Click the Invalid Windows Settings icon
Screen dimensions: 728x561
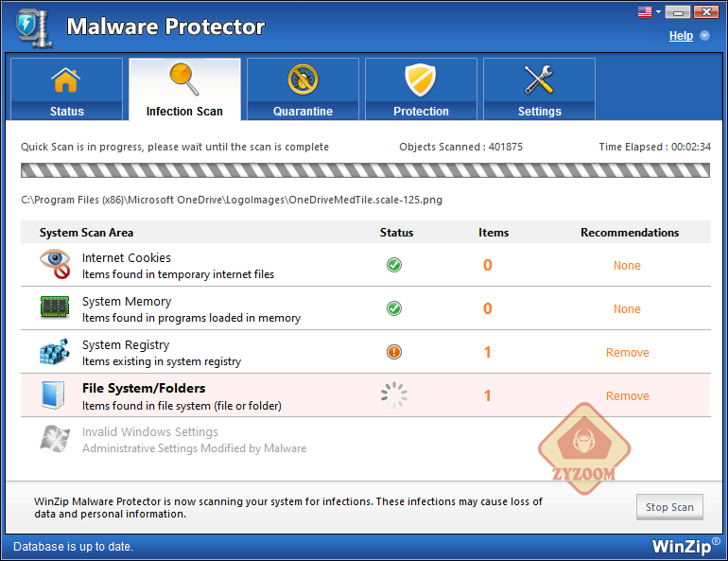55,438
